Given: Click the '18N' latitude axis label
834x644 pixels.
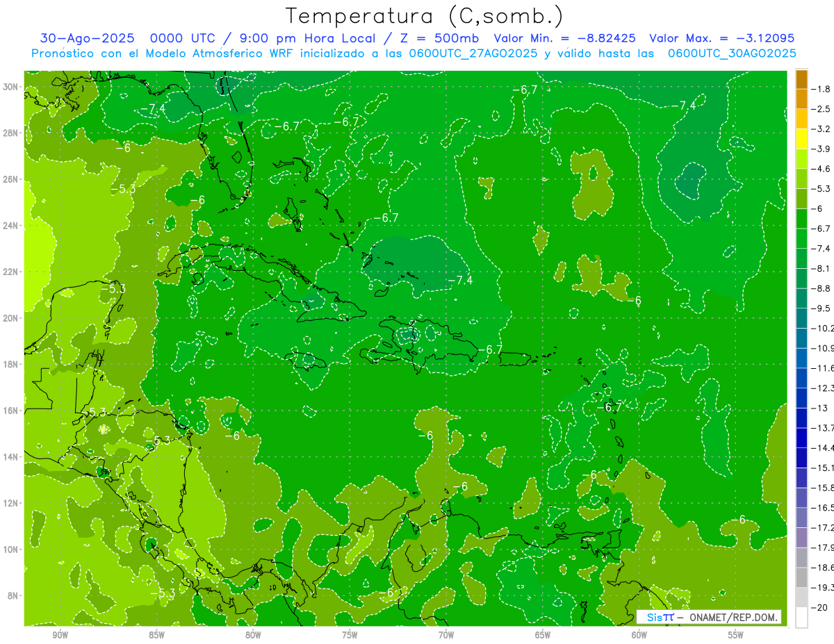Looking at the screenshot, I should pyautogui.click(x=12, y=364).
